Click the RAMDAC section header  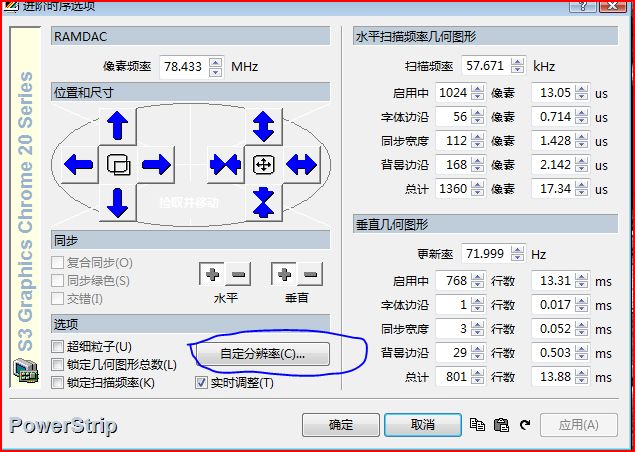[190, 36]
